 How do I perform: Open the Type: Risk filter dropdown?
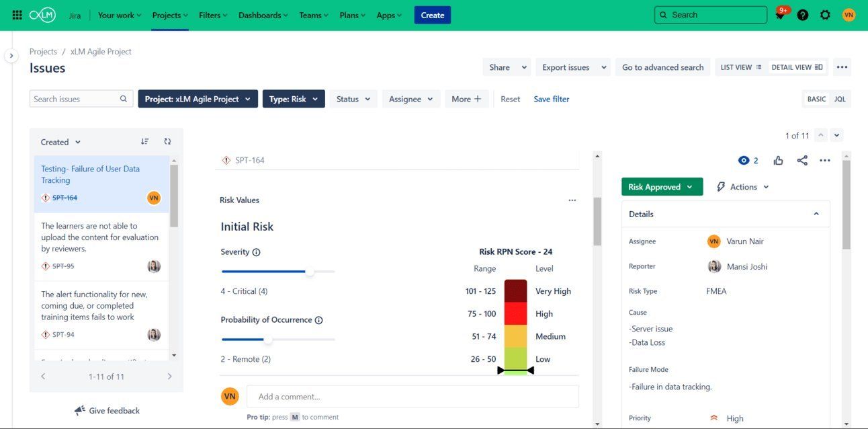pos(294,99)
